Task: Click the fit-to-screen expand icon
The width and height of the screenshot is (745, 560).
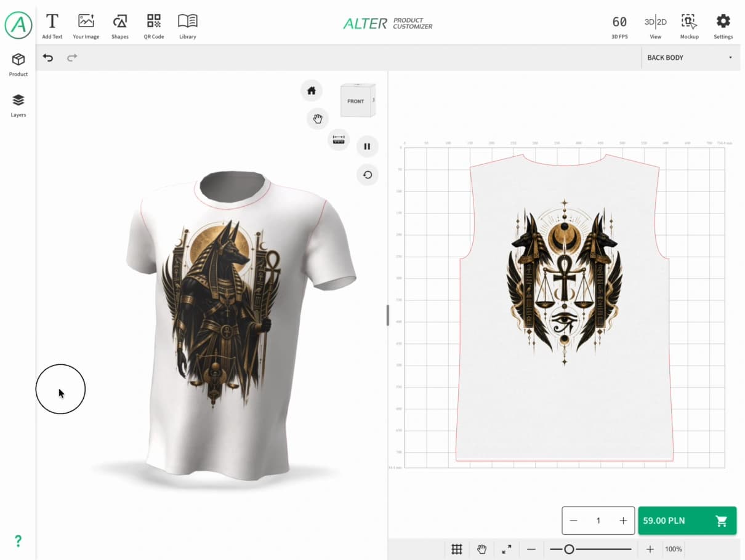Action: (507, 549)
